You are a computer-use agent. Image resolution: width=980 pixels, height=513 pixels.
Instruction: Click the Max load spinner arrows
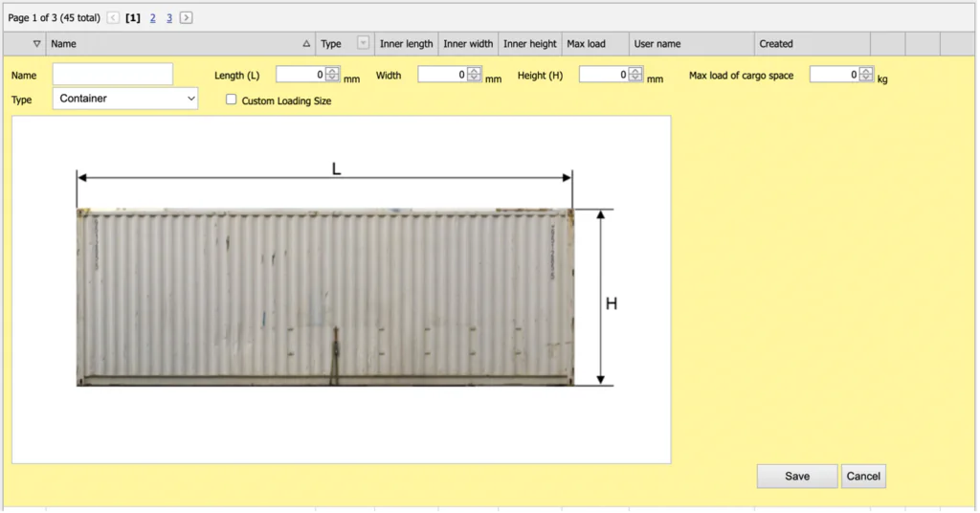866,75
